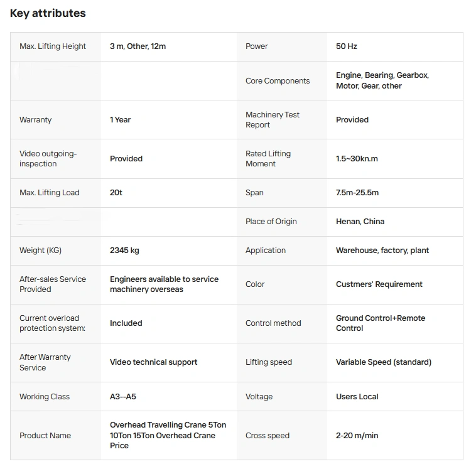Screen dimensions: 476x469
Task: Select the "3 m, Other, 12m" value
Action: 138,46
